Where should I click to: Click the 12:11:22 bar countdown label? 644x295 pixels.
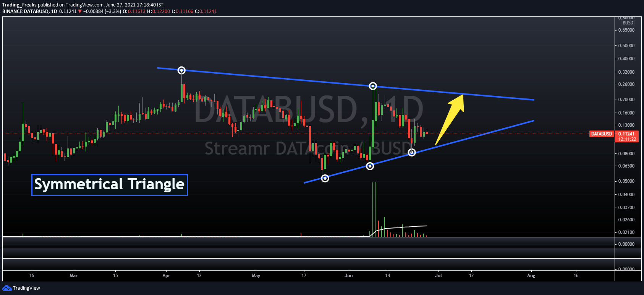click(x=627, y=139)
